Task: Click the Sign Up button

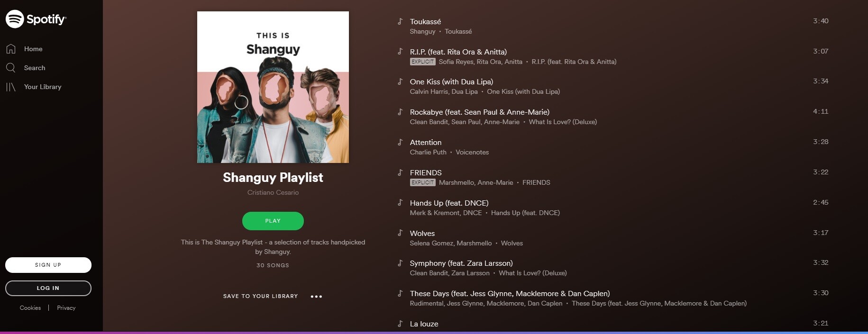Action: coord(48,265)
